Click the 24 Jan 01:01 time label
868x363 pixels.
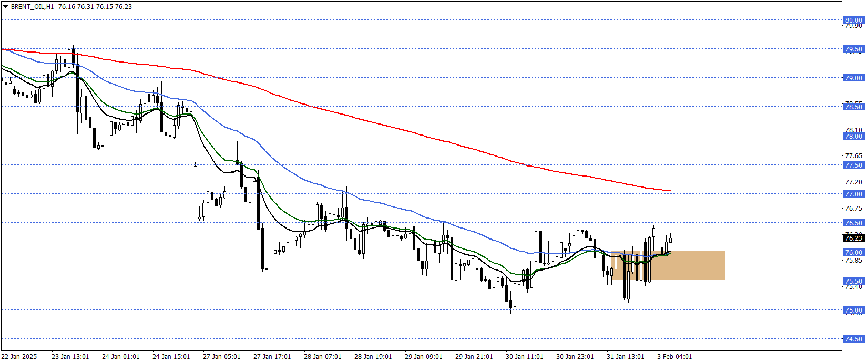coord(121,356)
